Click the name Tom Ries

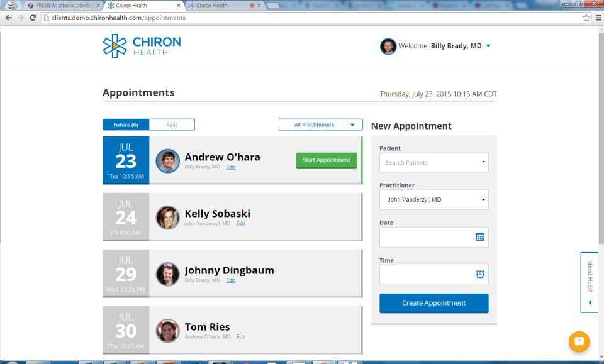pos(207,327)
